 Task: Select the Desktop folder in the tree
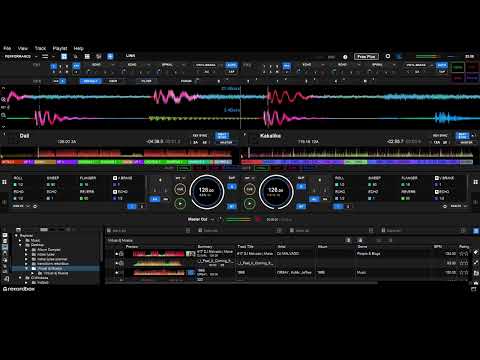(37, 245)
